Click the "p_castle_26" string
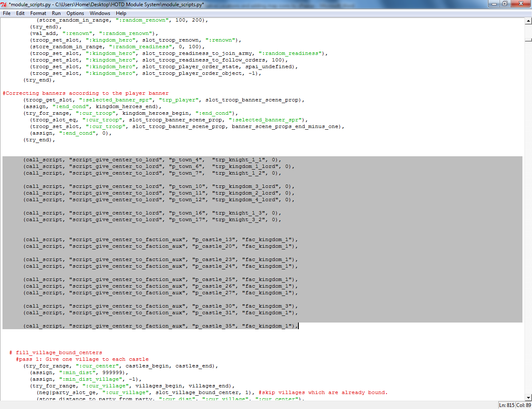The image size is (532, 409). (214, 286)
